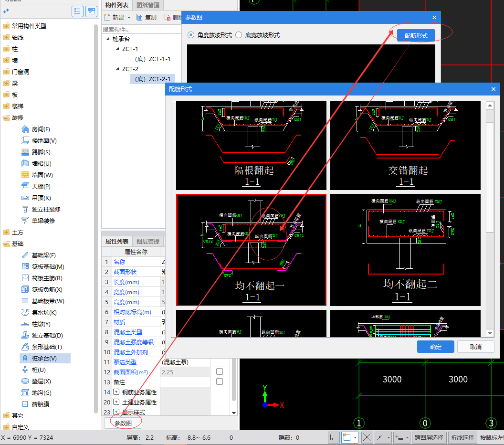Select the (底) ZCT-1-1 tree item

153,59
